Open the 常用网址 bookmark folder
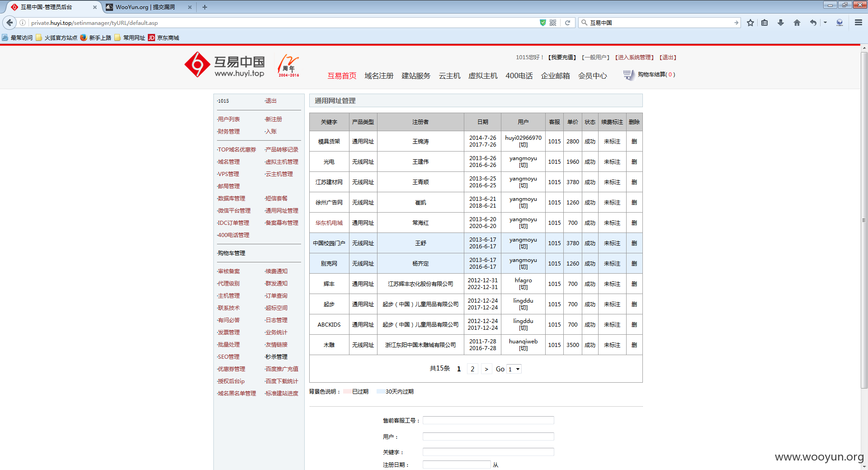The height and width of the screenshot is (470, 868). pos(130,38)
